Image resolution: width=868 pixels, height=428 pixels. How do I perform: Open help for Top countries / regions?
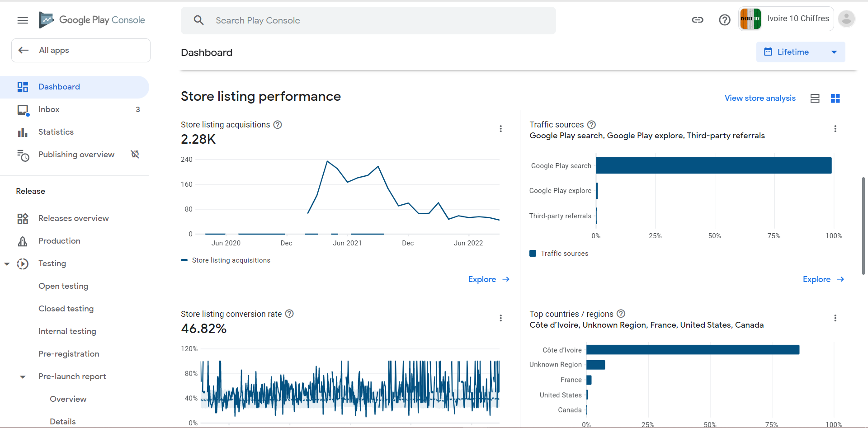621,314
